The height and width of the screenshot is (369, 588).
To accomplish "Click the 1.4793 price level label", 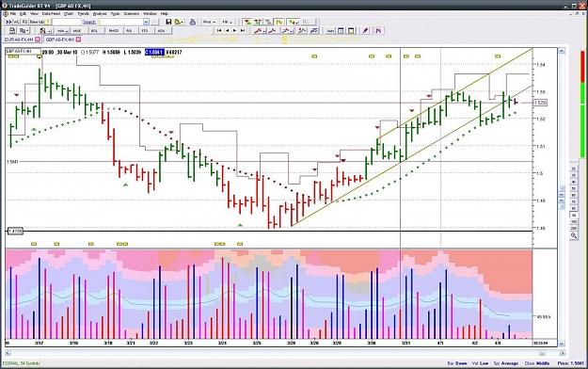I will (x=15, y=231).
